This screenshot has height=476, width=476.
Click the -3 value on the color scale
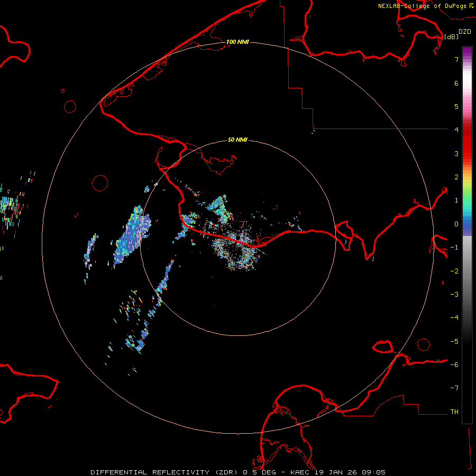coord(454,295)
